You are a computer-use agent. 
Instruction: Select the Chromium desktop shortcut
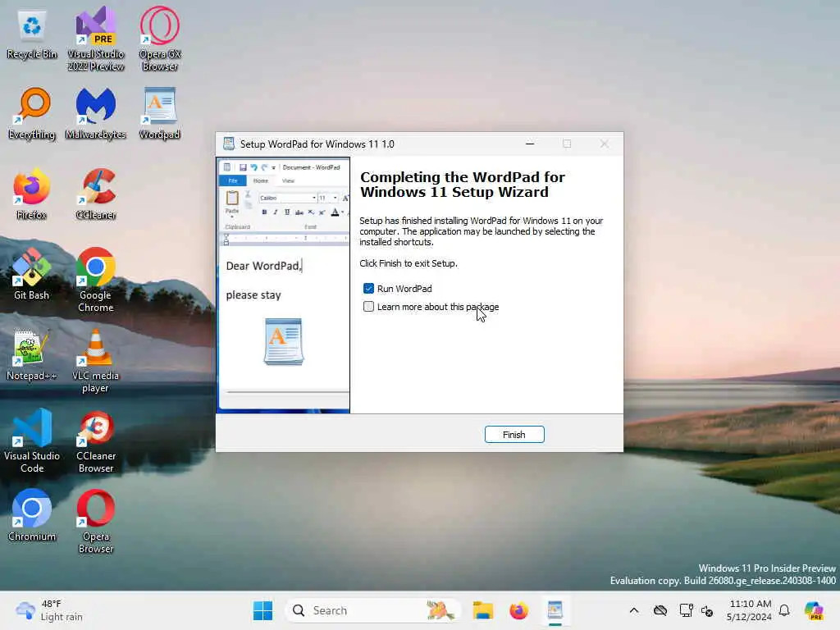pyautogui.click(x=32, y=516)
